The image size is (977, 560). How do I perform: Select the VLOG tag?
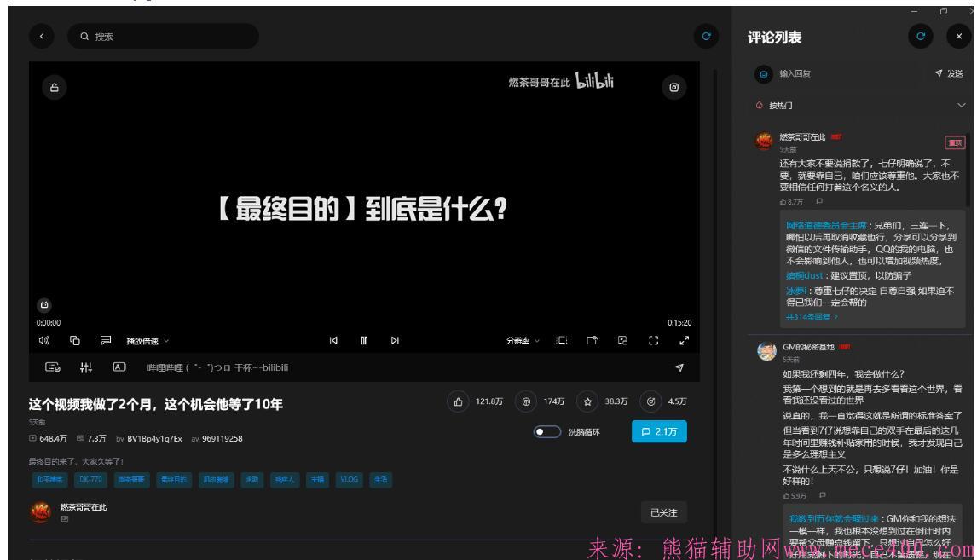(350, 480)
